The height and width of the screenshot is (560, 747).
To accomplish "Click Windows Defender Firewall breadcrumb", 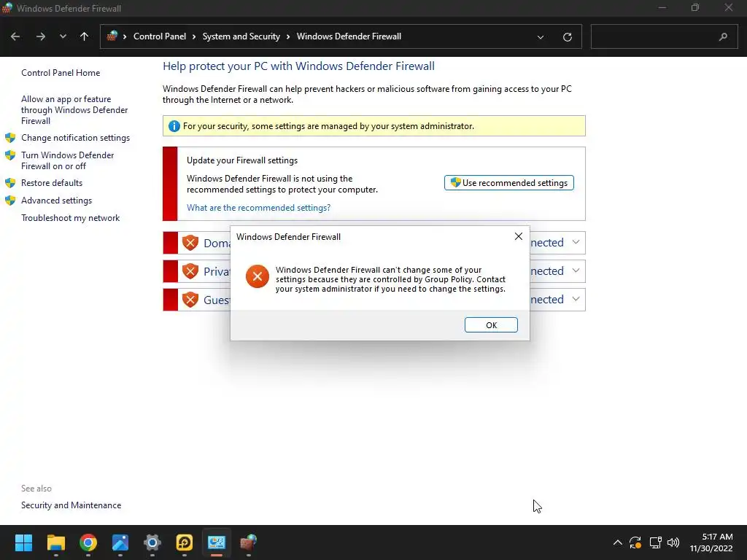I will pyautogui.click(x=349, y=36).
